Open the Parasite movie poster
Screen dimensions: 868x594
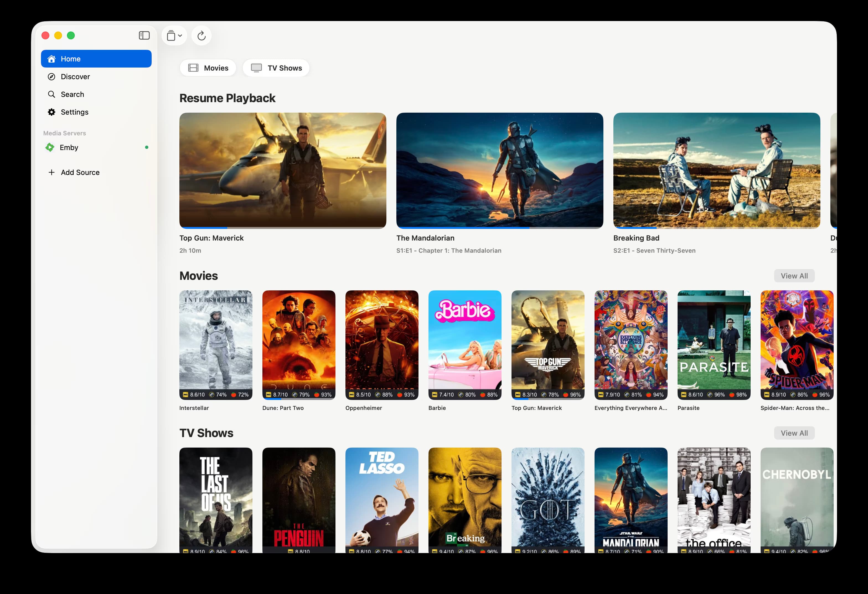(714, 345)
